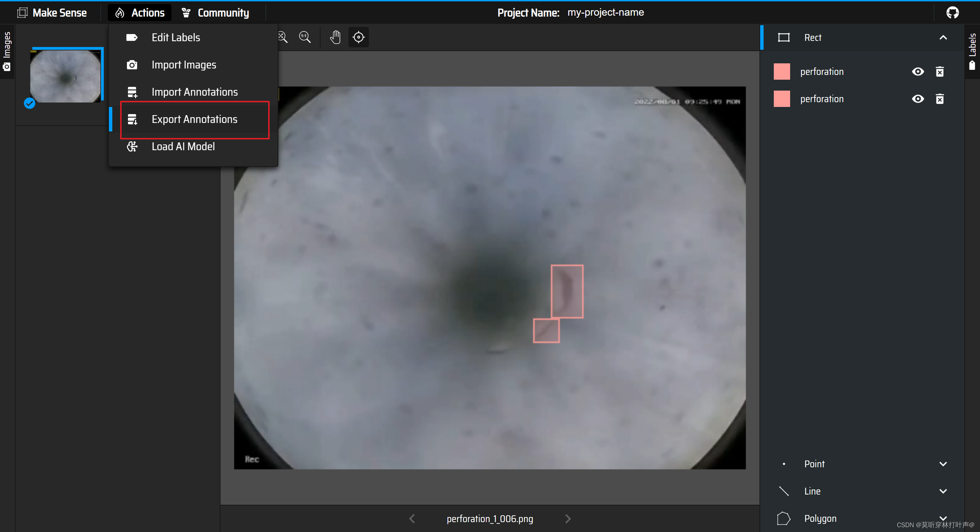The width and height of the screenshot is (980, 532).
Task: Click the Line tool icon
Action: click(784, 491)
